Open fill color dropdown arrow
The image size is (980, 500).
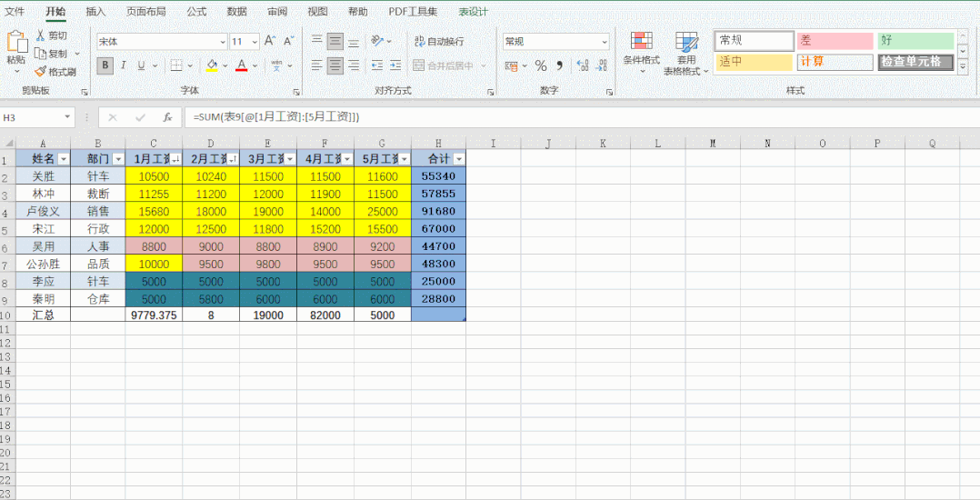pyautogui.click(x=225, y=65)
